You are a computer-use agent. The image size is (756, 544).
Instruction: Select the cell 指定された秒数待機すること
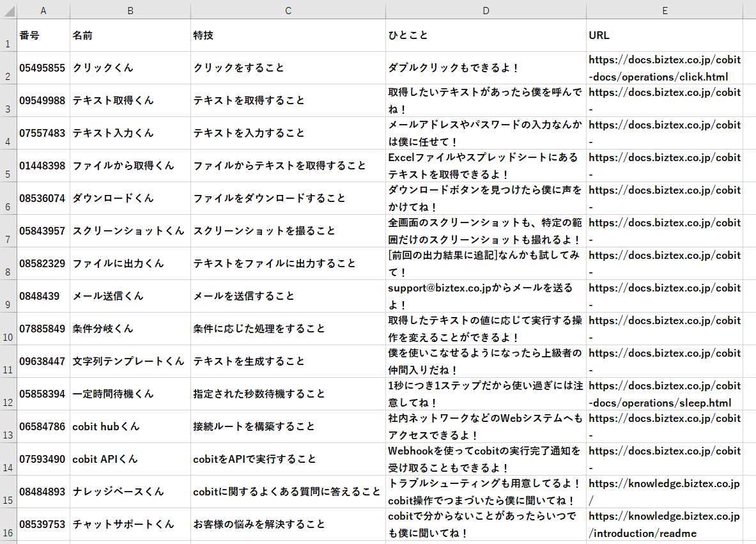288,394
